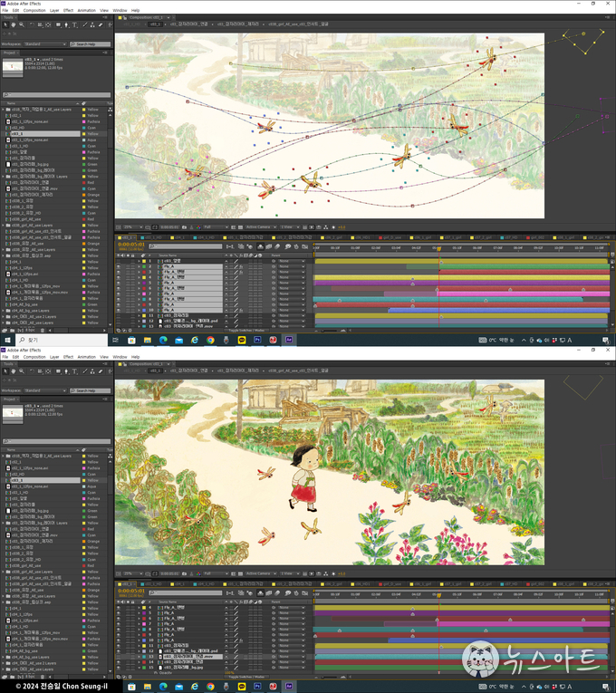Open Parent dropdown of layer 6 upper timeline
This screenshot has width=616, height=693.
tap(292, 288)
